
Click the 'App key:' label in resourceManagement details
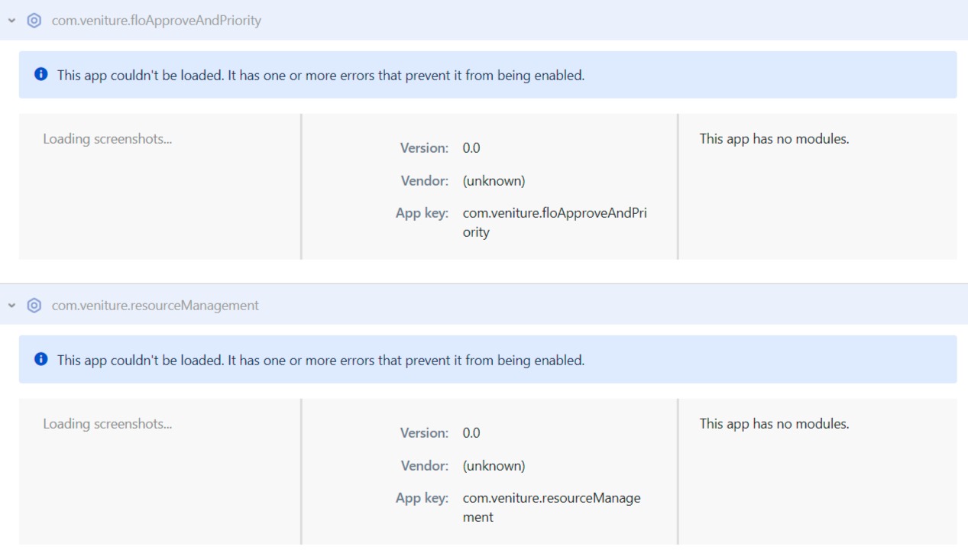pos(422,498)
